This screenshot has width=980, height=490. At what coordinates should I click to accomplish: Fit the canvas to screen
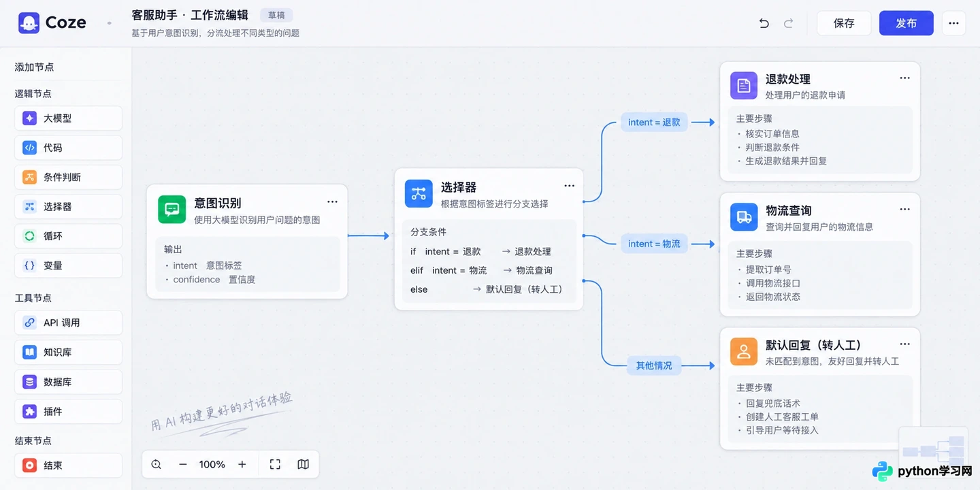coord(275,464)
